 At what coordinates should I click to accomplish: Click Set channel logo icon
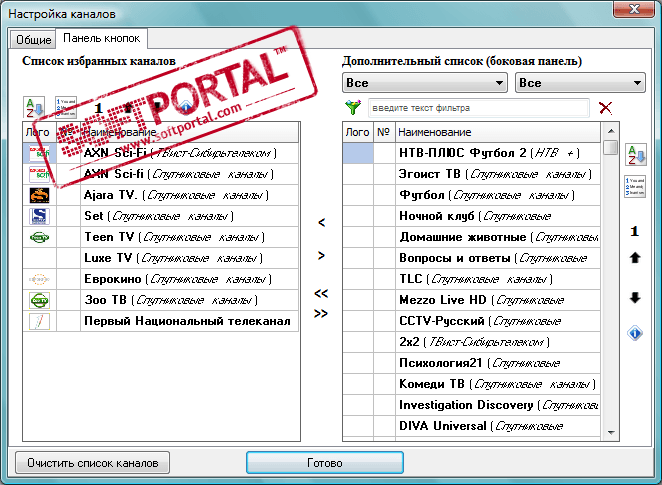coord(39,216)
